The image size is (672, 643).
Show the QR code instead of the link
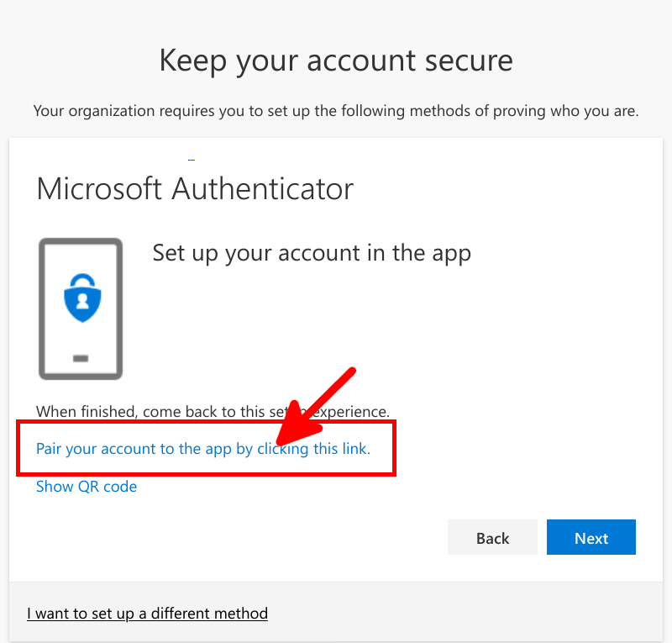click(86, 486)
